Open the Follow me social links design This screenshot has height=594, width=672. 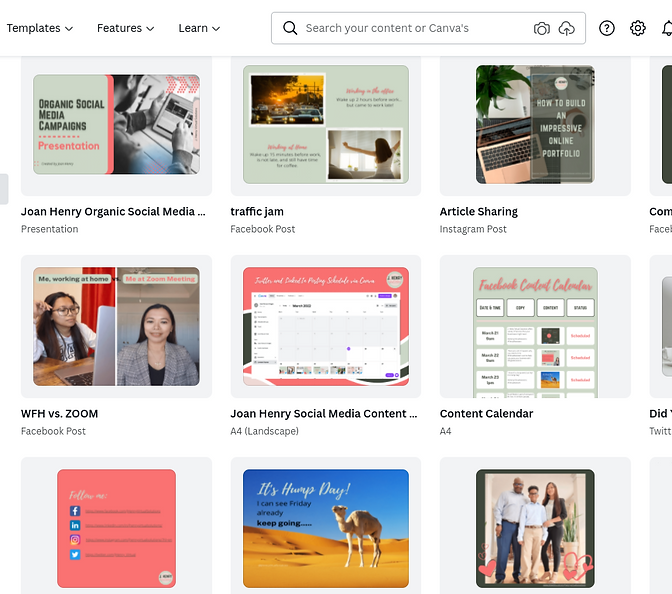coord(116,528)
